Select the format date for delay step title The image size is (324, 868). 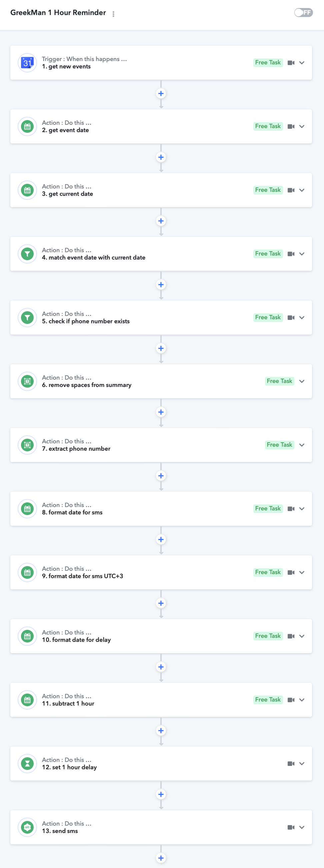click(x=76, y=639)
